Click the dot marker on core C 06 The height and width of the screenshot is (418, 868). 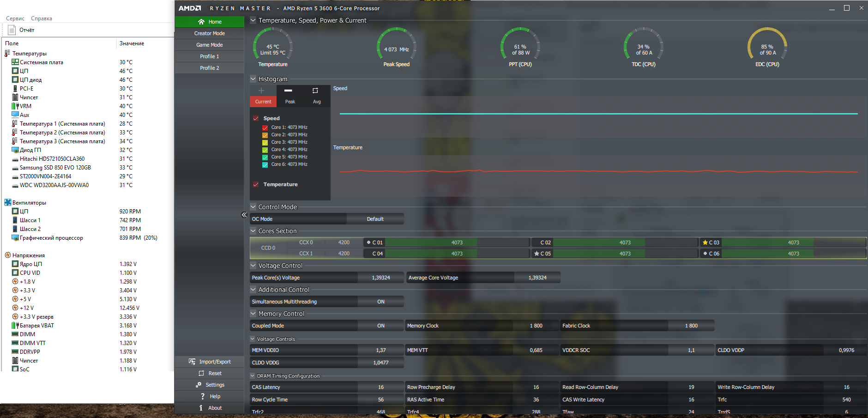[705, 254]
